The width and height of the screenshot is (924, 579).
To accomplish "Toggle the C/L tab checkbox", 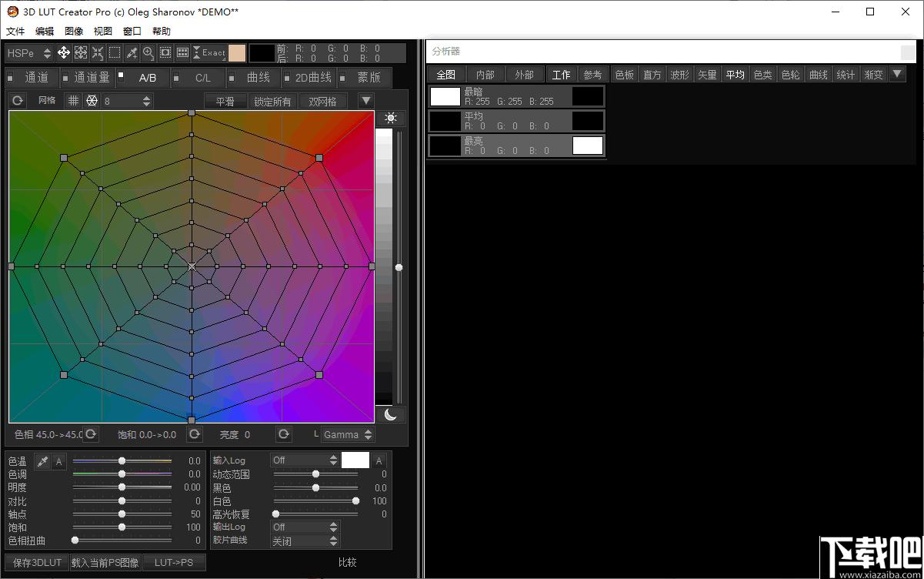I will [177, 77].
